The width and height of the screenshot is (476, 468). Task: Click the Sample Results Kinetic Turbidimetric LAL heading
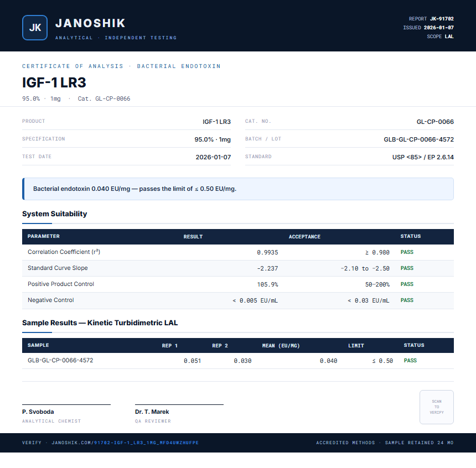click(x=100, y=323)
